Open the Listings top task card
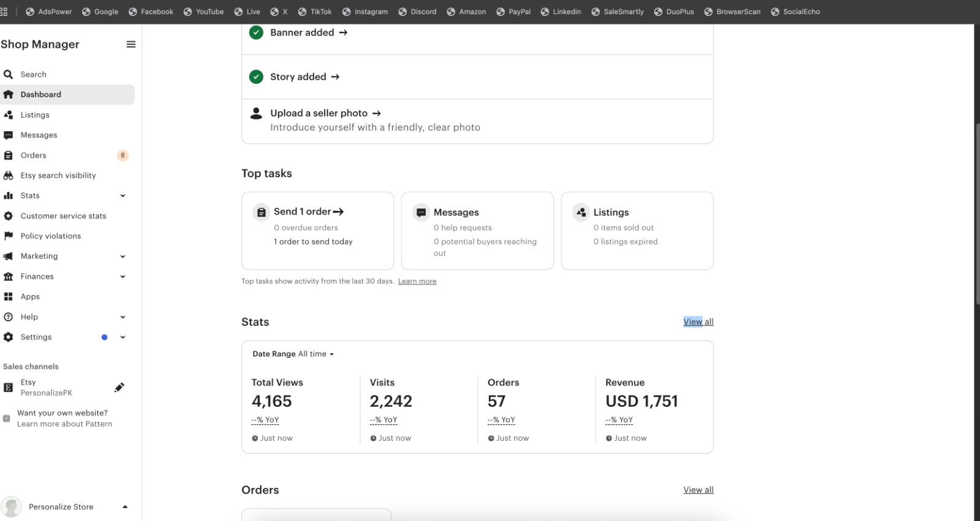Image resolution: width=980 pixels, height=521 pixels. pyautogui.click(x=637, y=230)
